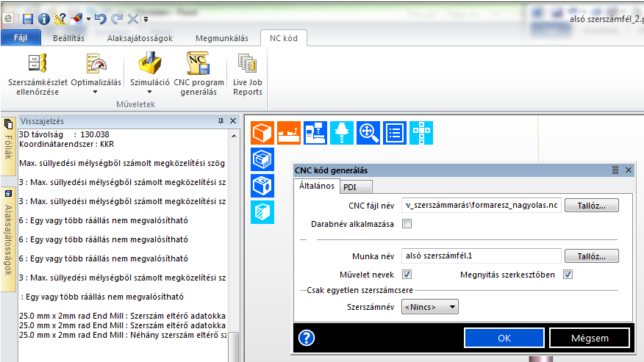644x362 pixels.
Task: Select the Általános dialog tab
Action: click(317, 186)
